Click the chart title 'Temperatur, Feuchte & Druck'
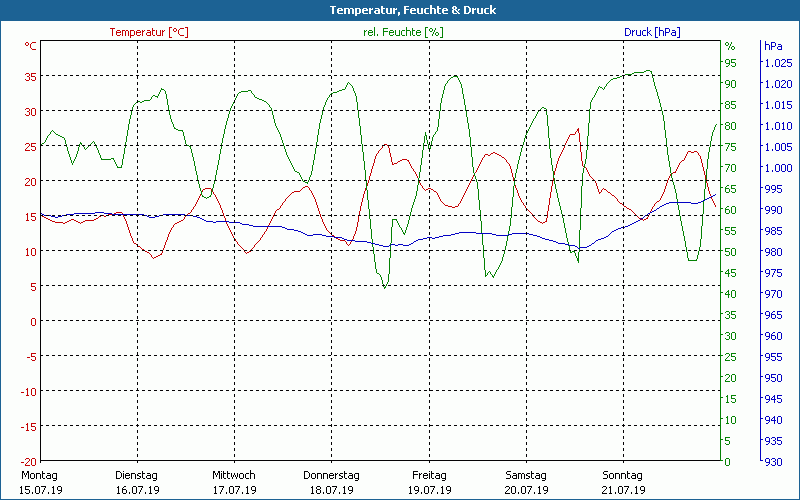This screenshot has height=500, width=800. click(x=413, y=10)
